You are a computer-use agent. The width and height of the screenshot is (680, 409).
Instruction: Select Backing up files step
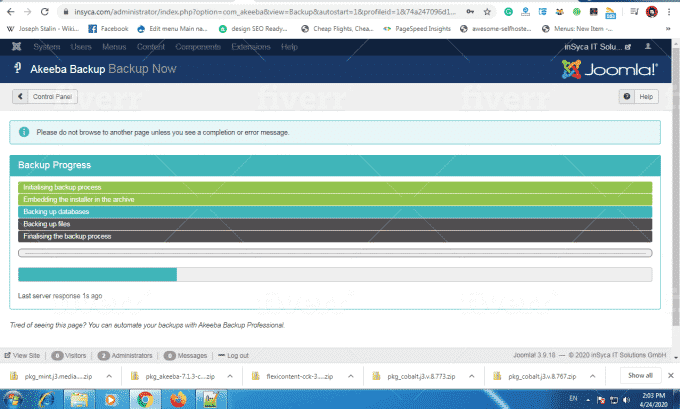335,224
